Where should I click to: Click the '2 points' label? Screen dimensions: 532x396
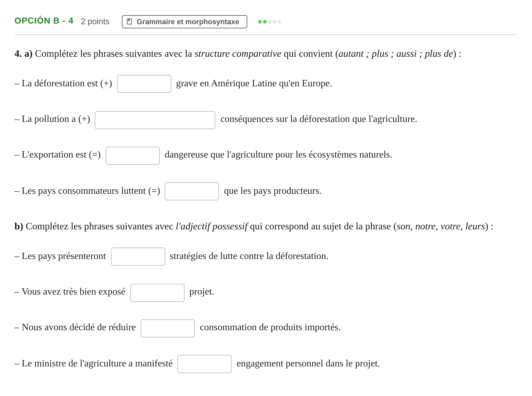click(95, 21)
